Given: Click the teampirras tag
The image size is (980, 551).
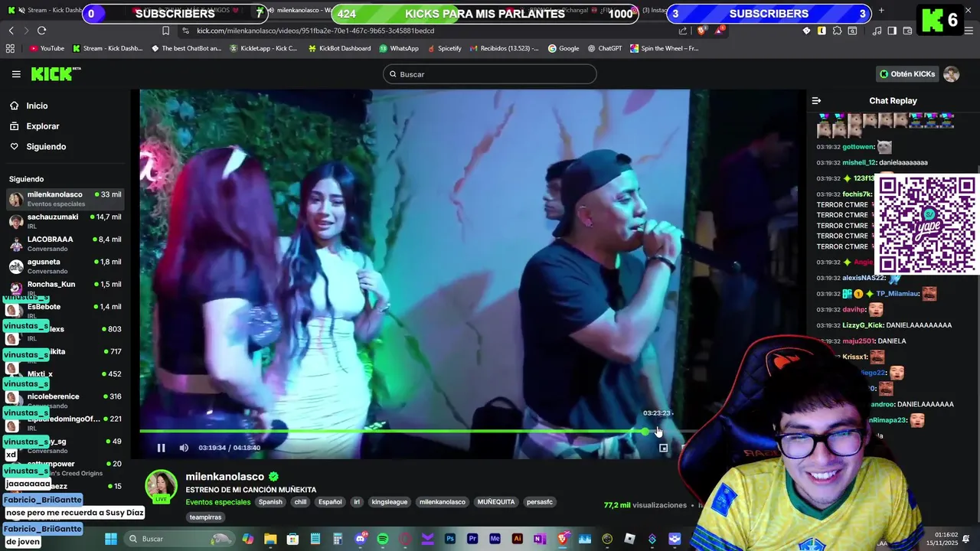Looking at the screenshot, I should click(x=205, y=517).
